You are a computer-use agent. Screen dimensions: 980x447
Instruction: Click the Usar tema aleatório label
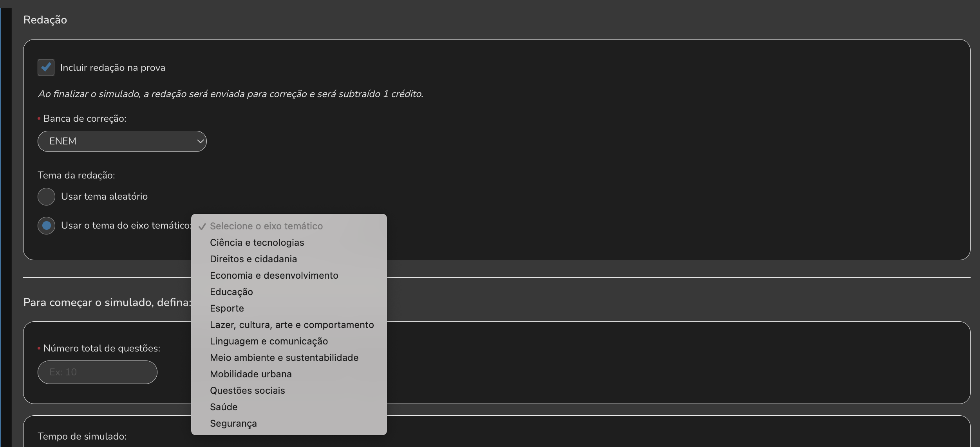[x=104, y=196]
